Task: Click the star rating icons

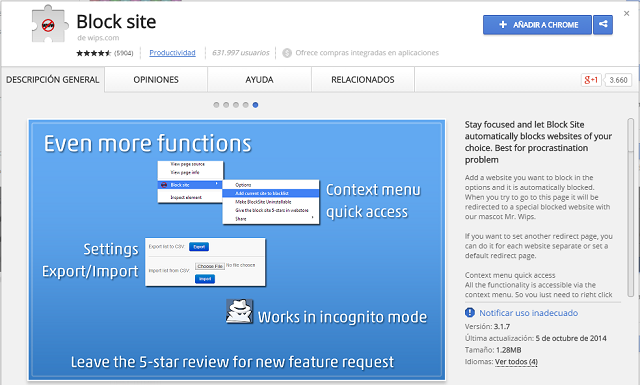Action: (x=93, y=53)
